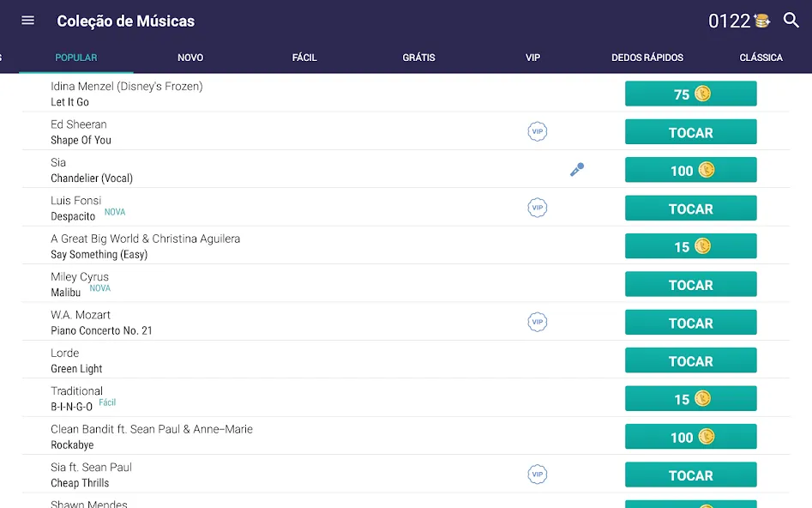The height and width of the screenshot is (508, 812).
Task: Select the song title Let It Go
Action: (70, 102)
